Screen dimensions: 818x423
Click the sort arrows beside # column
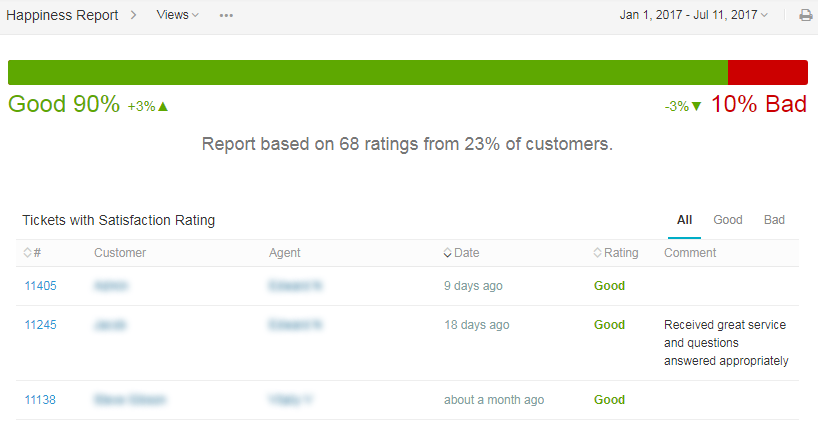(x=28, y=253)
